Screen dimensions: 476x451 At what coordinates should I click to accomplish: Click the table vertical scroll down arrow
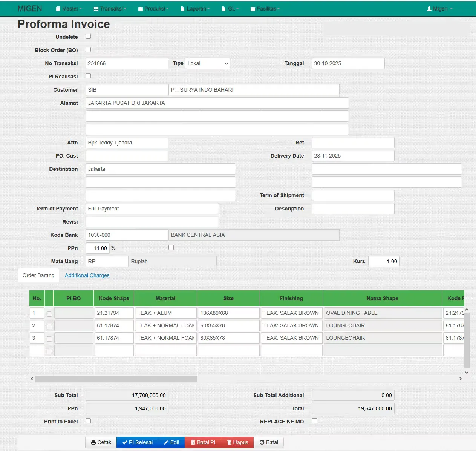(467, 372)
